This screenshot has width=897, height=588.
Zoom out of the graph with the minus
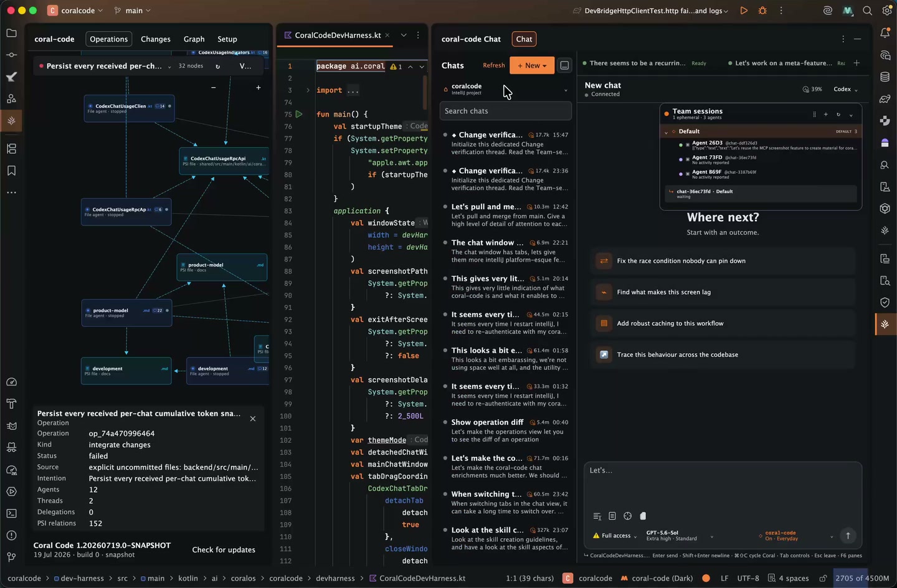coord(214,87)
